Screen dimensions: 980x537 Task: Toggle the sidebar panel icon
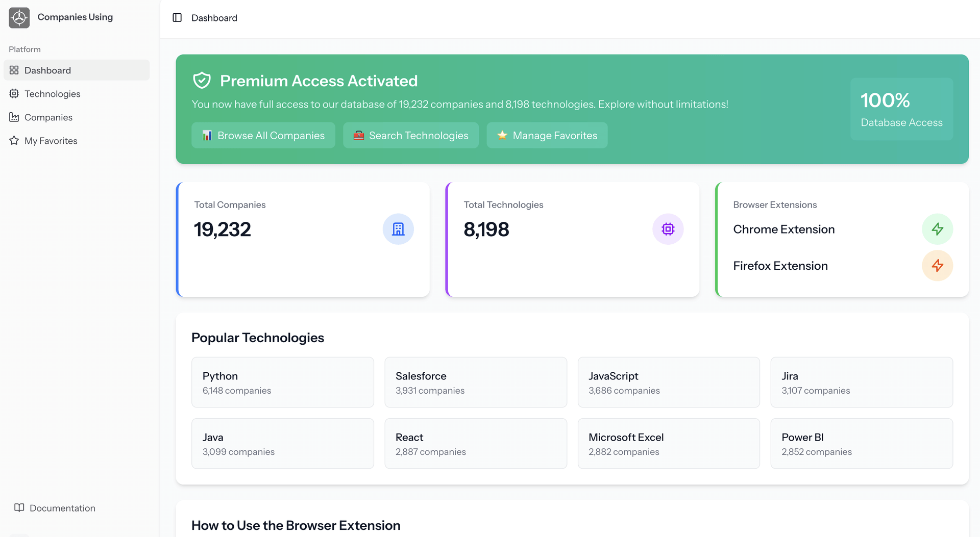[177, 18]
